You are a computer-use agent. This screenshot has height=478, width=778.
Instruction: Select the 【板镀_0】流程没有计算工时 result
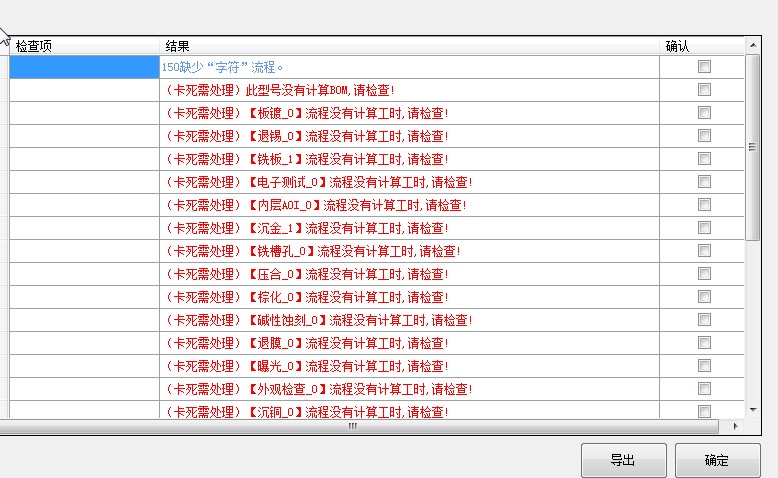pos(347,113)
